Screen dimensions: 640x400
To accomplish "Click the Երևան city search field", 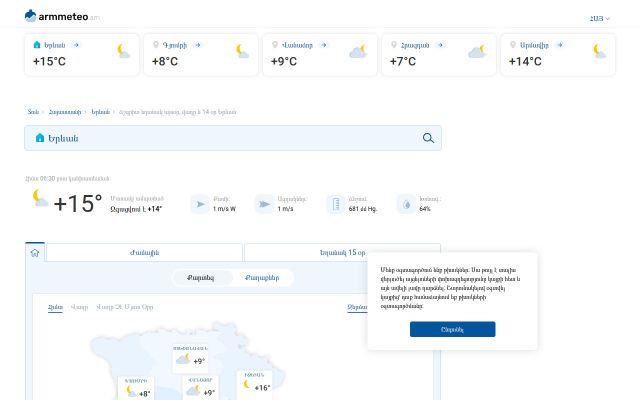I will pos(233,138).
